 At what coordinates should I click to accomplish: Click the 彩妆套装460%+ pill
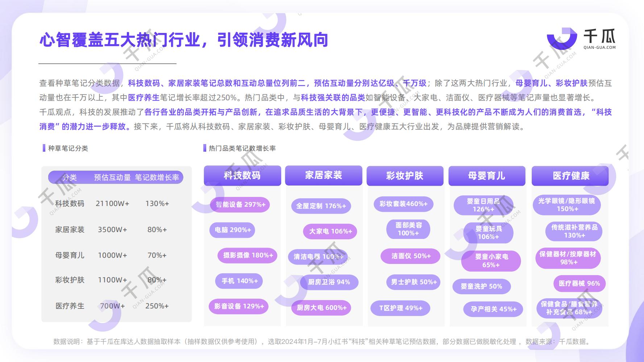[x=403, y=204]
